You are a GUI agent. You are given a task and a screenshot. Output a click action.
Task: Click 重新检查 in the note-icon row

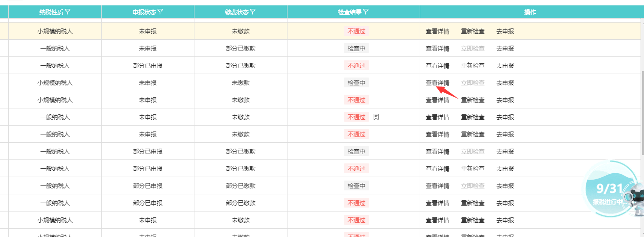pos(473,117)
